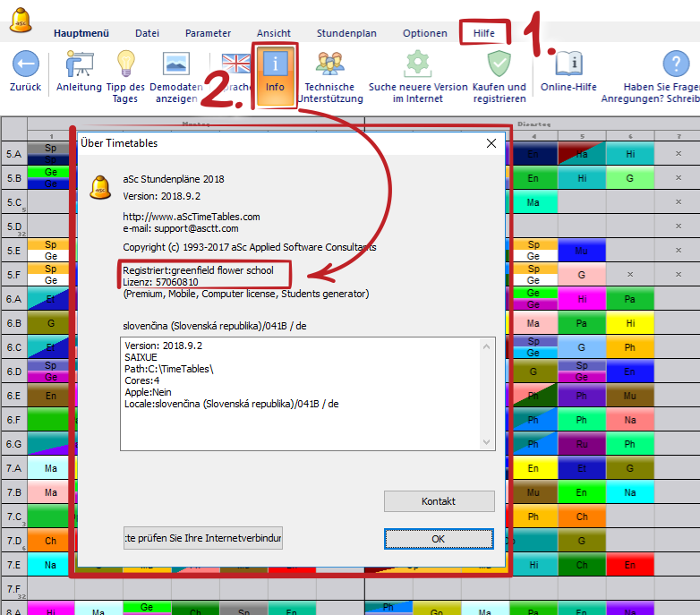Click the Internetverbindung check button
Image resolution: width=700 pixels, height=615 pixels.
point(203,538)
